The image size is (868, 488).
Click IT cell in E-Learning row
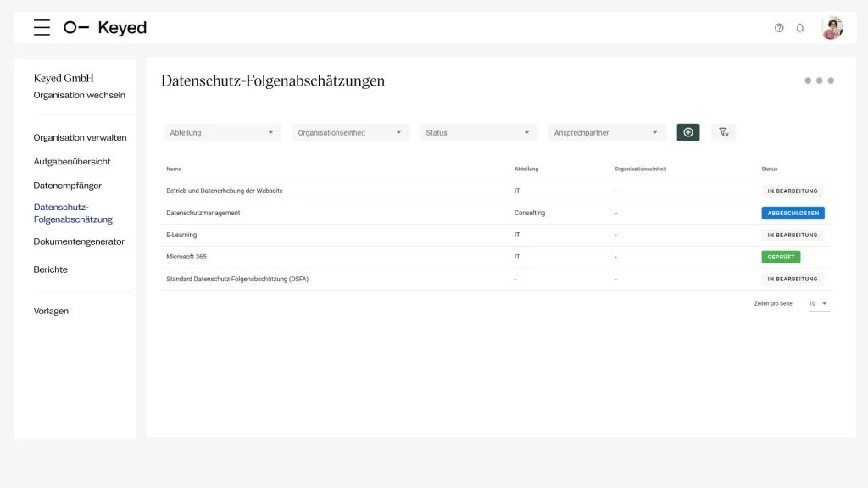tap(517, 235)
